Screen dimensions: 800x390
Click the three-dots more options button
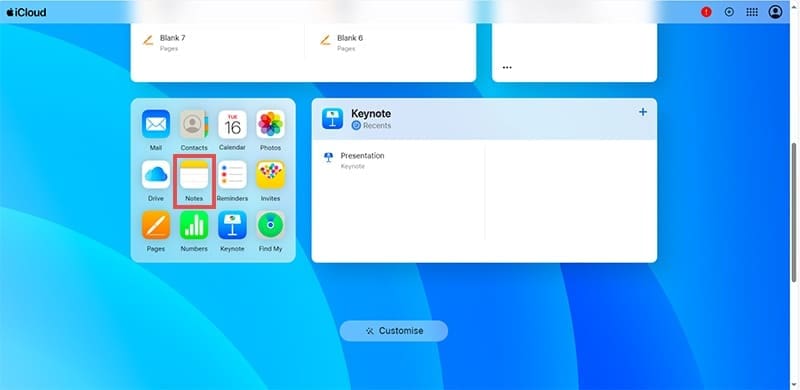[x=507, y=67]
